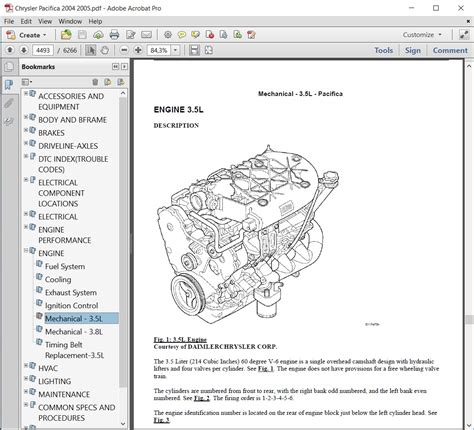Open the Sign pane
Viewport: 474px width, 430px height.
point(413,50)
